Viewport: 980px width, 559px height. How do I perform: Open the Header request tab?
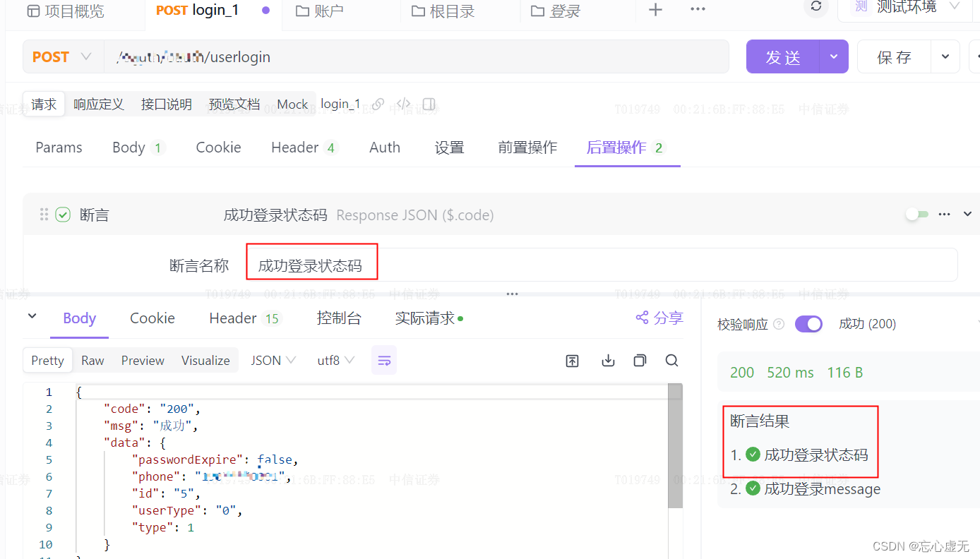point(304,148)
